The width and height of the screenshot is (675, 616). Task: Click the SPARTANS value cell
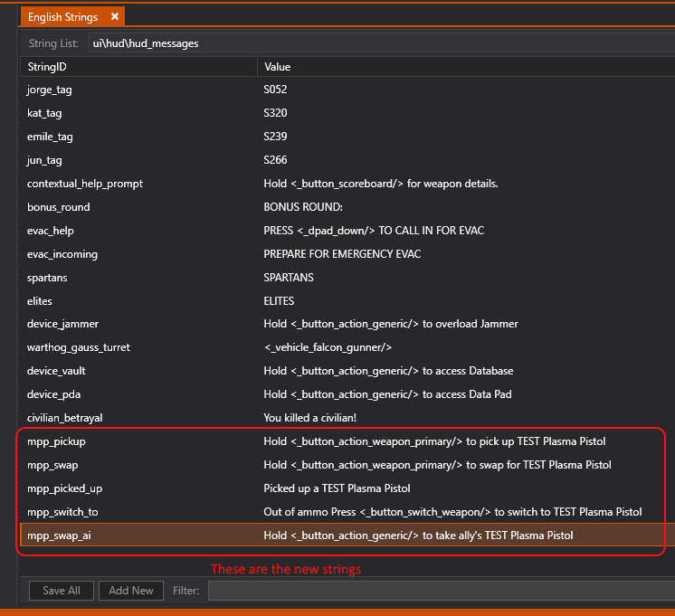(289, 278)
